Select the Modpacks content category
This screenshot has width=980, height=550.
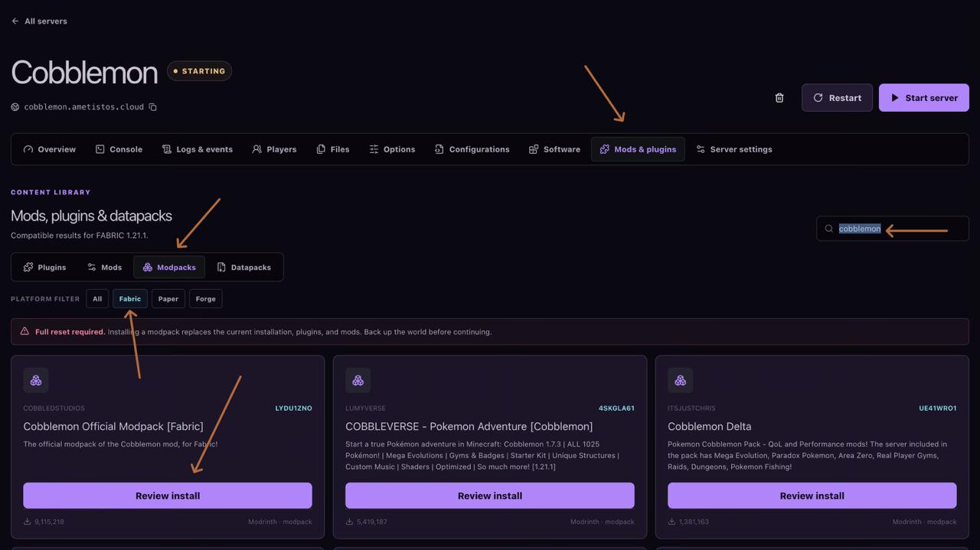point(169,268)
